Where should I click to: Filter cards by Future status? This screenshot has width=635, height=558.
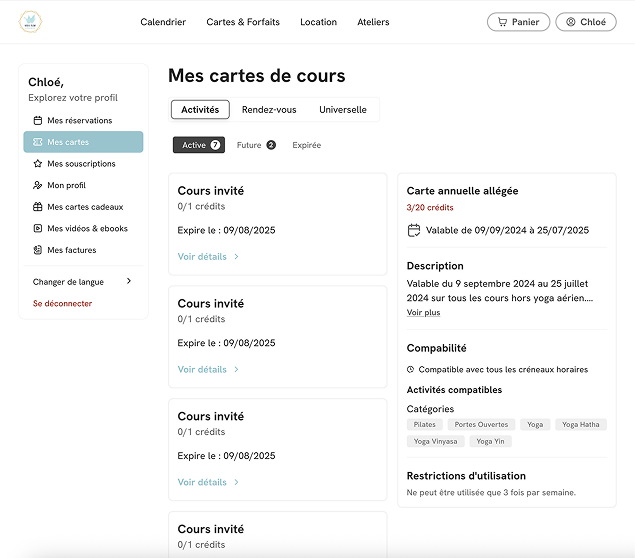pyautogui.click(x=256, y=145)
